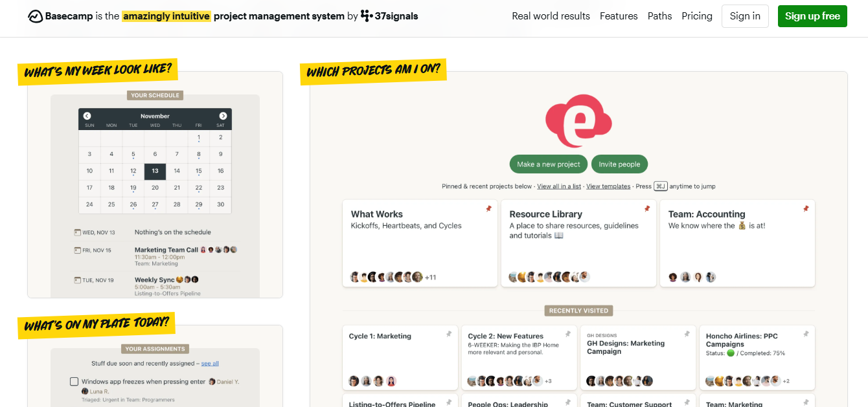Image resolution: width=868 pixels, height=407 pixels.
Task: Click What's my week look like heading
Action: coord(98,71)
